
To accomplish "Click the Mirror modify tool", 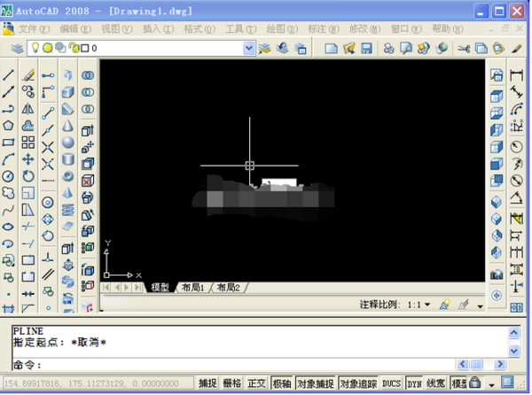I will 28,109.
